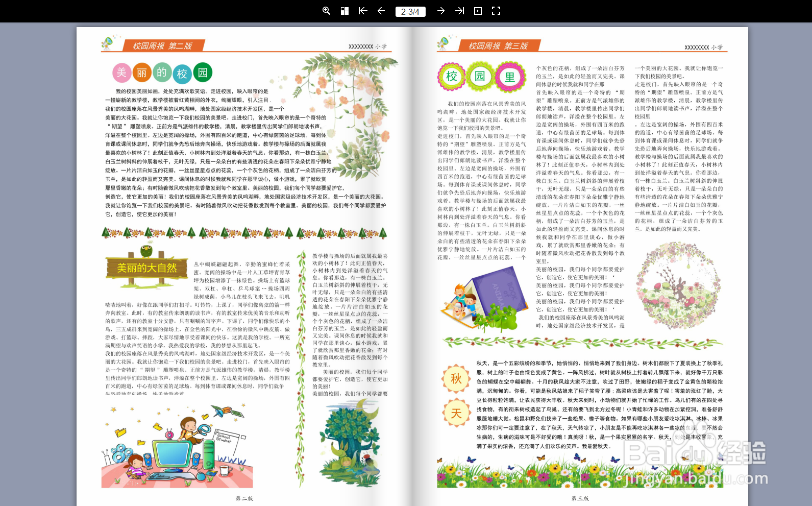Click the floral wreath rabbit illustration

678,285
